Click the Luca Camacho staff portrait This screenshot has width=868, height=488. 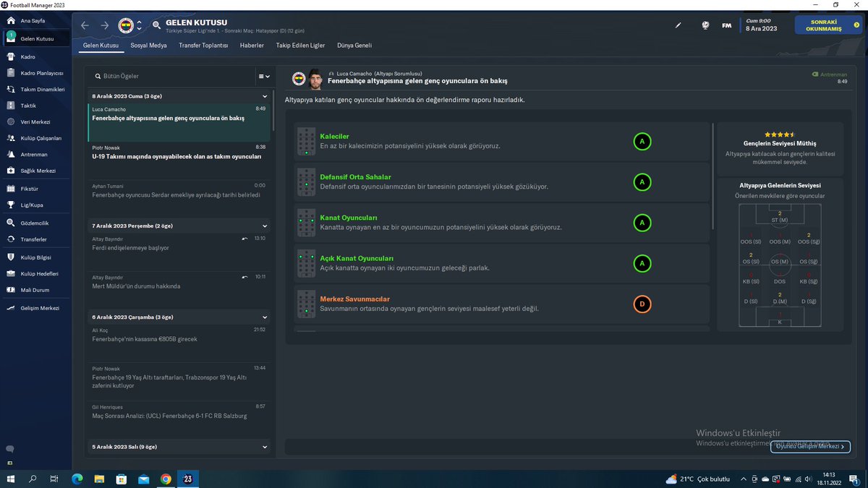pyautogui.click(x=315, y=78)
